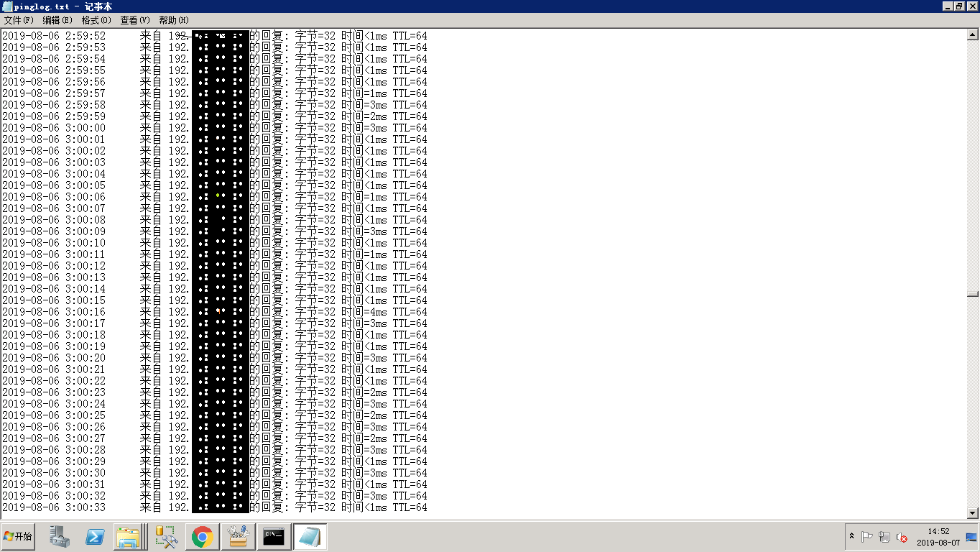This screenshot has height=552, width=980.
Task: Open the 帮助(H) menu
Action: point(174,20)
